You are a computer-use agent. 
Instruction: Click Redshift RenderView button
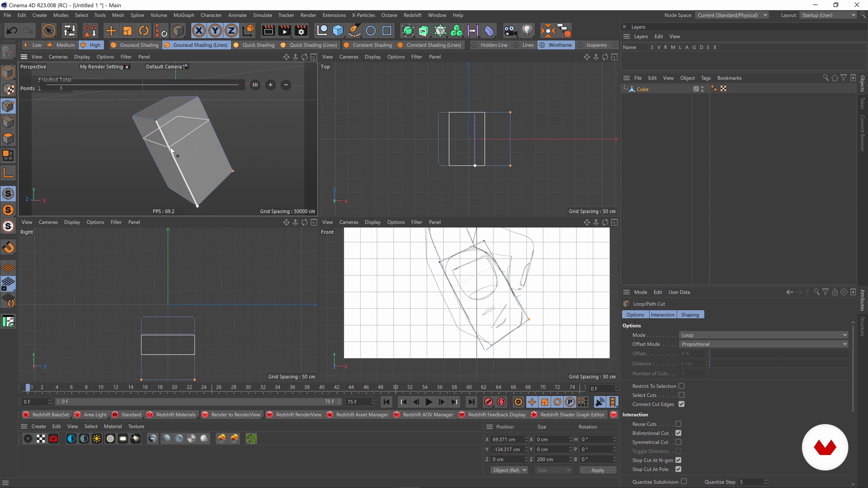point(294,415)
